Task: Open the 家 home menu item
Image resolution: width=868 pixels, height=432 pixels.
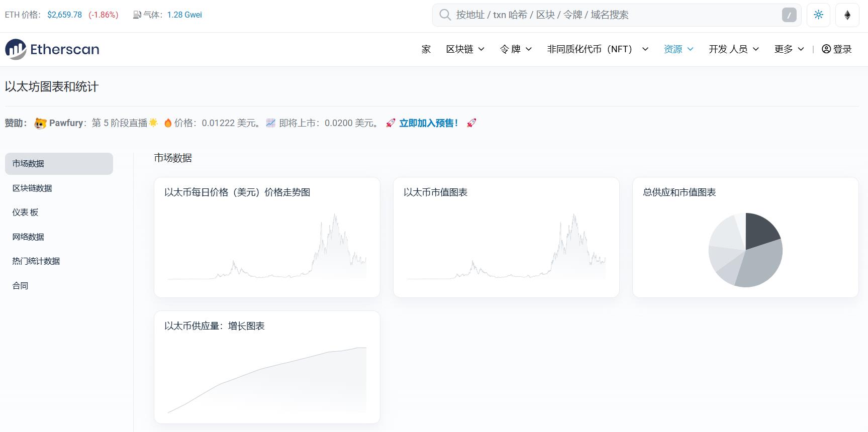Action: [426, 49]
